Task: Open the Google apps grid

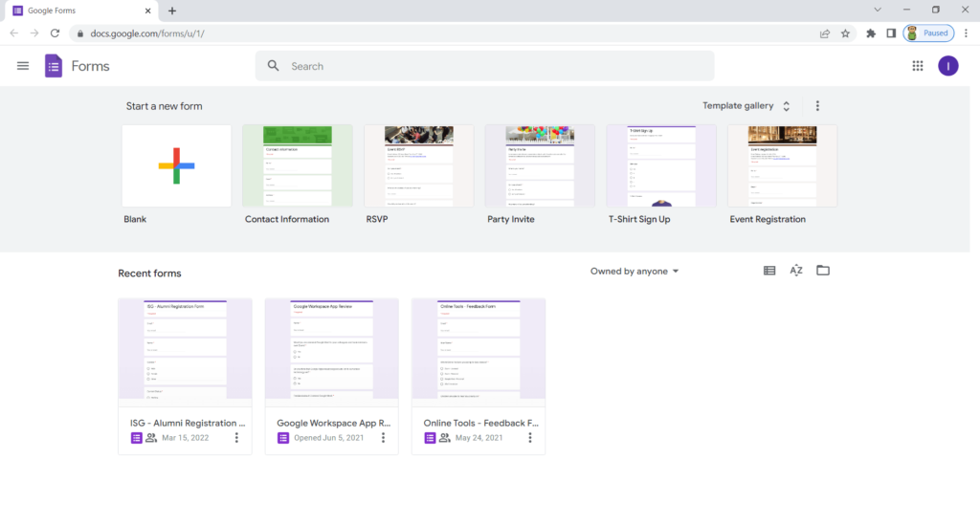Action: tap(918, 66)
